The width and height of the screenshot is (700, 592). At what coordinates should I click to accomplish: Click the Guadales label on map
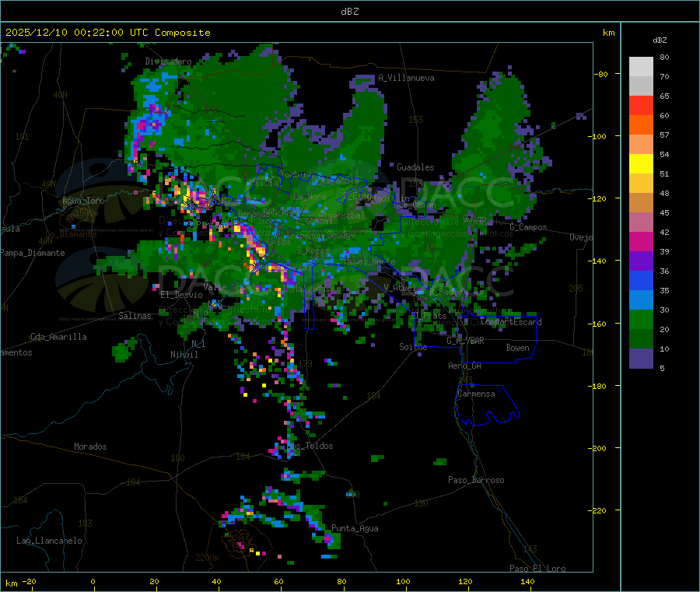click(x=415, y=167)
